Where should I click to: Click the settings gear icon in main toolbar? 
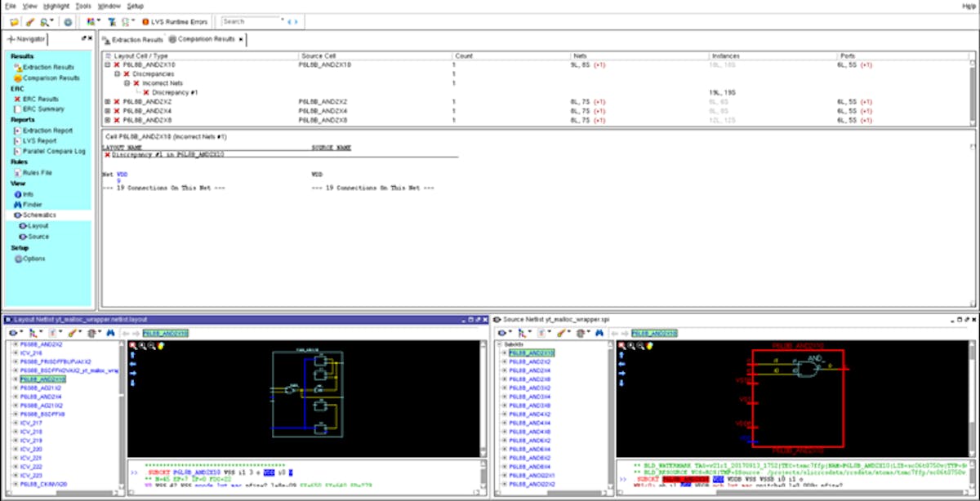click(68, 22)
